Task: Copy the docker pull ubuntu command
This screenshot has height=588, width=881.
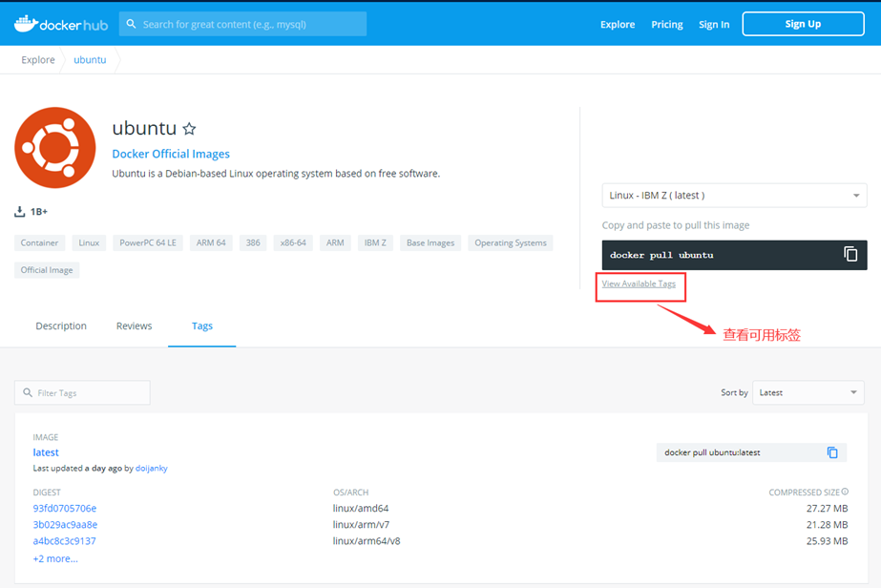Action: click(x=850, y=255)
